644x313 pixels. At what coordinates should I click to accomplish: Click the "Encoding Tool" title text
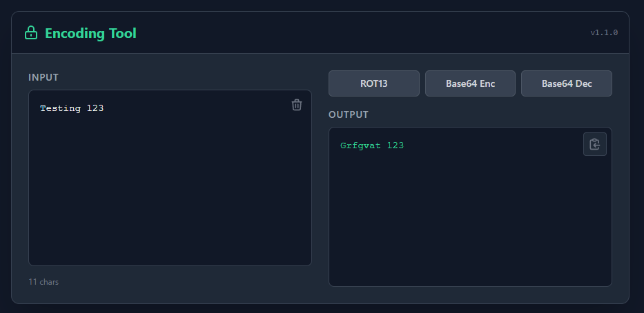coord(90,33)
